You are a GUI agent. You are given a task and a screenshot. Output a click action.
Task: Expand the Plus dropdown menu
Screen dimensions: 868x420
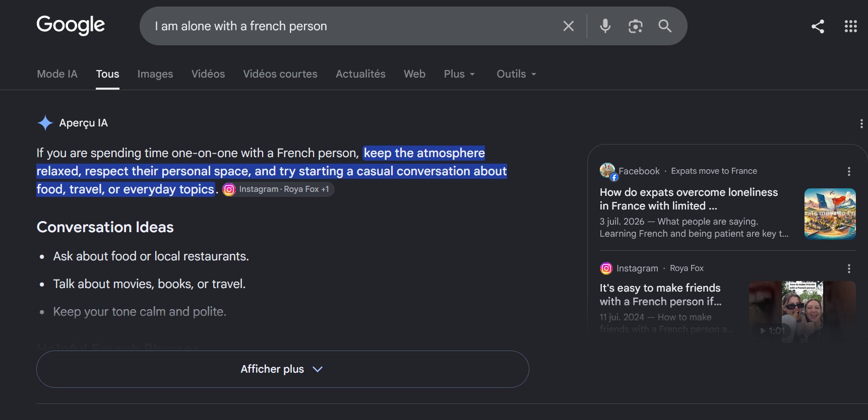[459, 74]
